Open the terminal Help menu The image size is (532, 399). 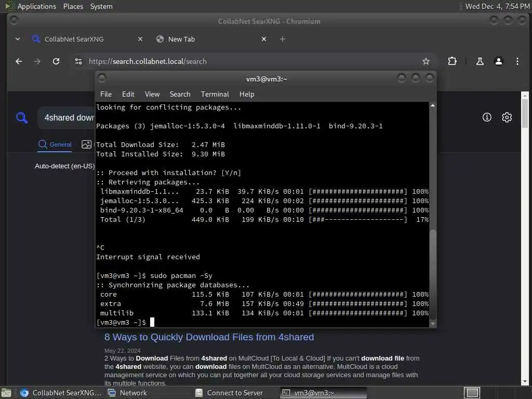point(247,95)
